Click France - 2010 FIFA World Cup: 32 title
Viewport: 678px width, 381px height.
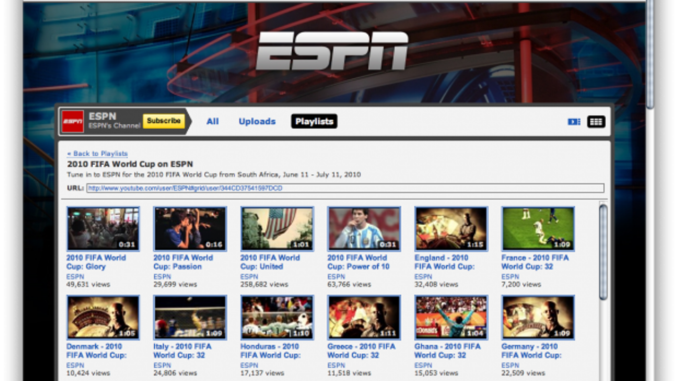click(535, 262)
